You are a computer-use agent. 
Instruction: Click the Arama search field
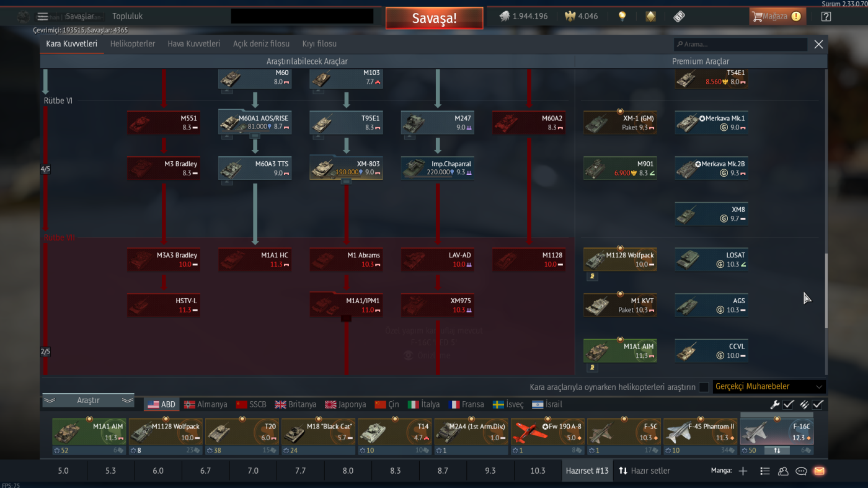[x=740, y=45]
